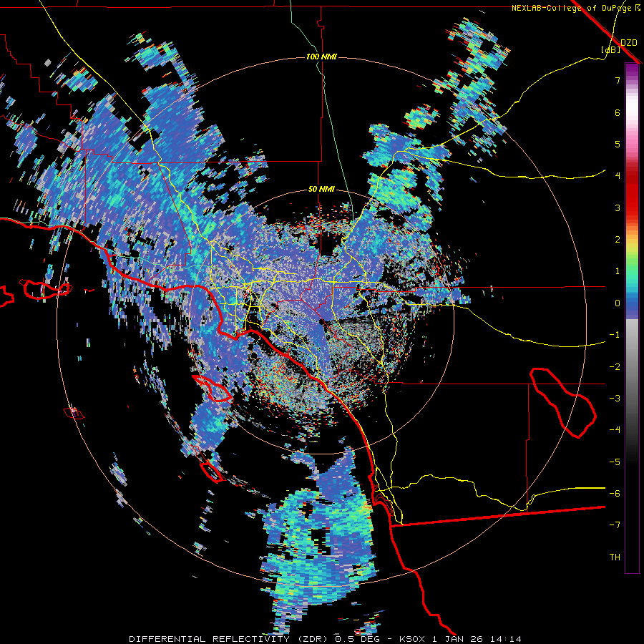Click the 2 value on color scale
This screenshot has width=644, height=644.
point(618,240)
